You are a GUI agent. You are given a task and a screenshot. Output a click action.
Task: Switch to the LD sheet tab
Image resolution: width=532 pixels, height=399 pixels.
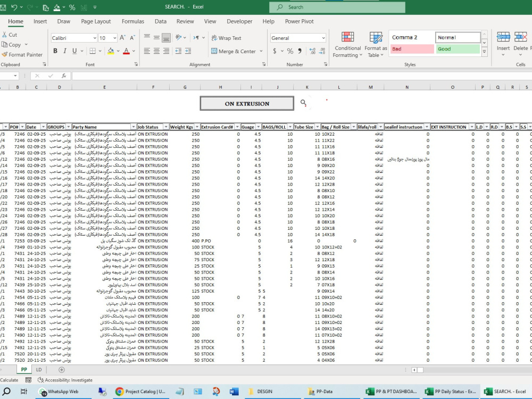(x=39, y=370)
